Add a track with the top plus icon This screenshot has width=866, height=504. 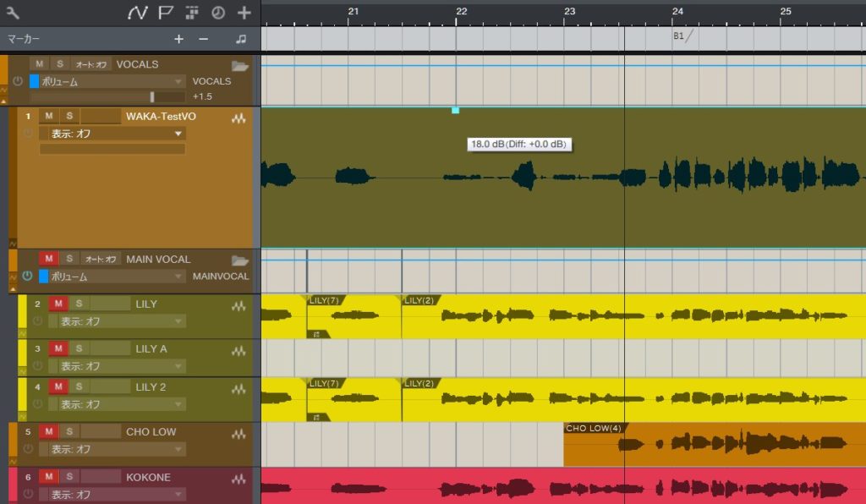coord(244,12)
